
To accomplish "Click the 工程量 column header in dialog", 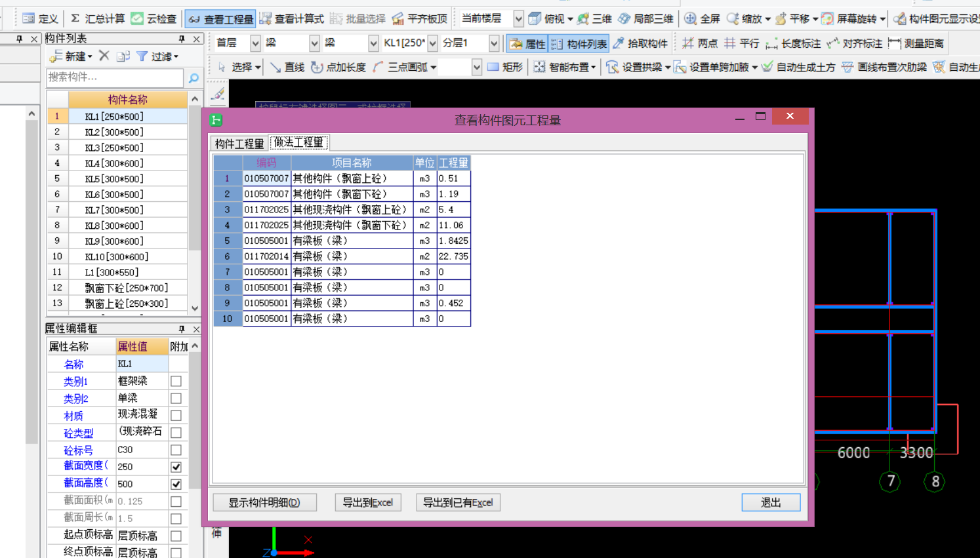I will [x=453, y=163].
